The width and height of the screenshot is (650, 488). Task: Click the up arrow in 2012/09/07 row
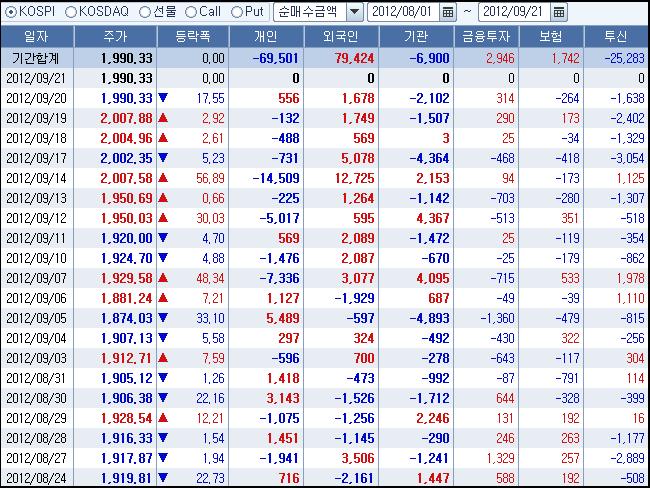[163, 278]
